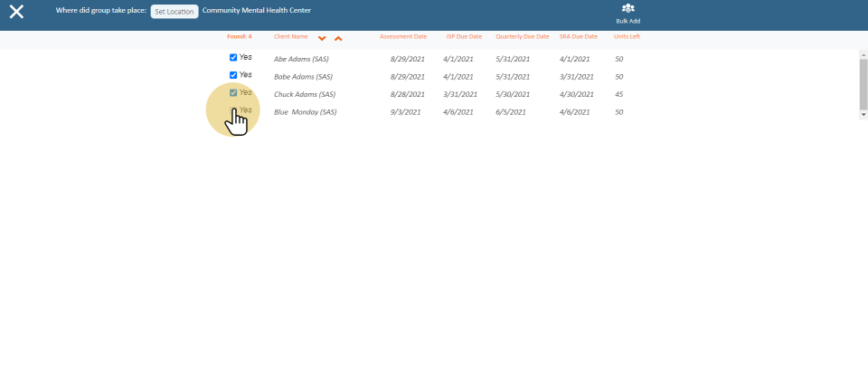Click the SRA Due Date column header
The image size is (868, 371).
(x=579, y=37)
